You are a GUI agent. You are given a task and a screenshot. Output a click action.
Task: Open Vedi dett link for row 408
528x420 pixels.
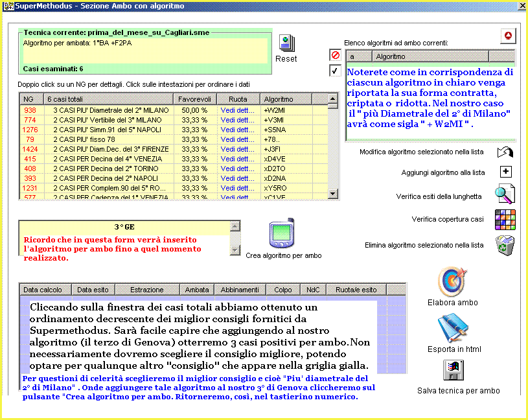(x=237, y=169)
